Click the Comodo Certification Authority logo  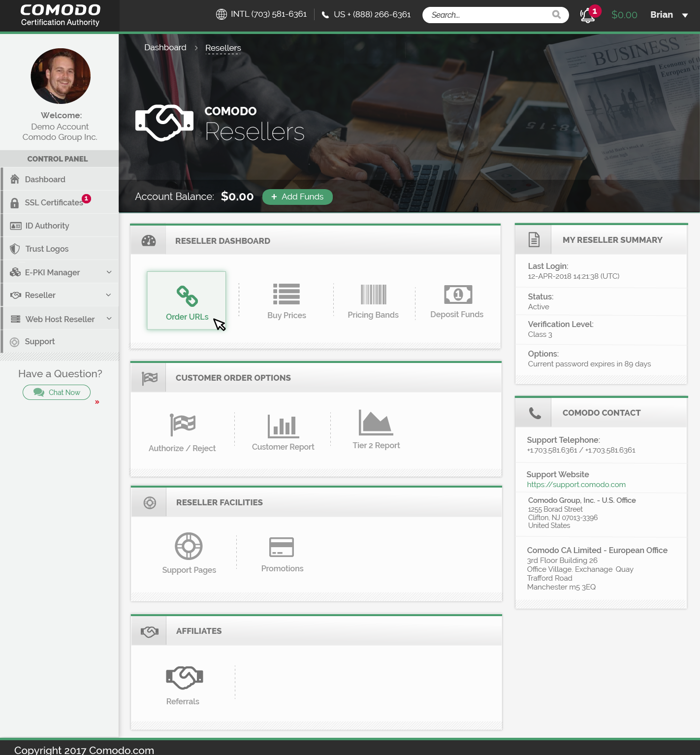pos(60,15)
